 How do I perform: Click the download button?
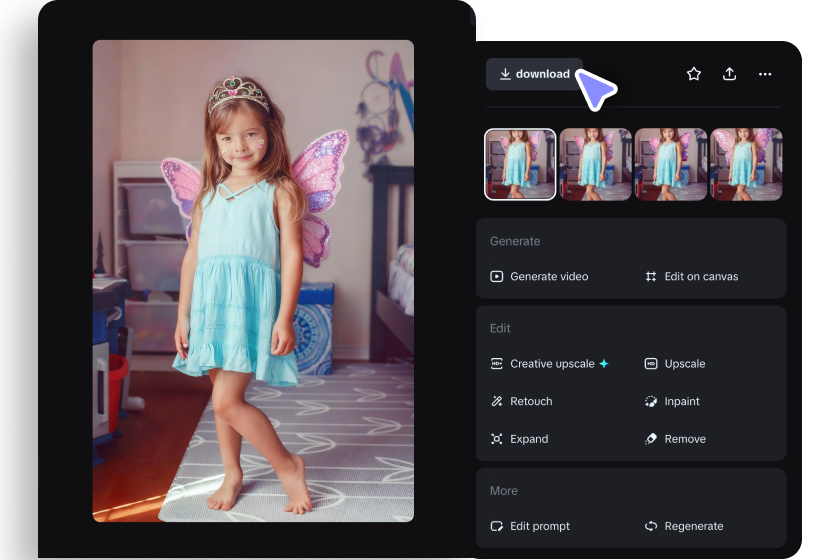click(x=534, y=74)
